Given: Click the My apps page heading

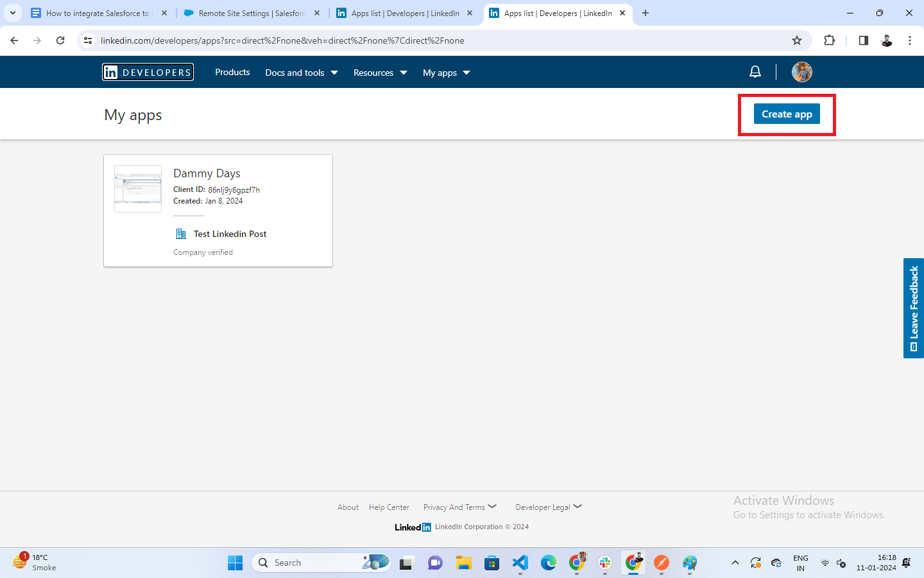Looking at the screenshot, I should pos(133,115).
